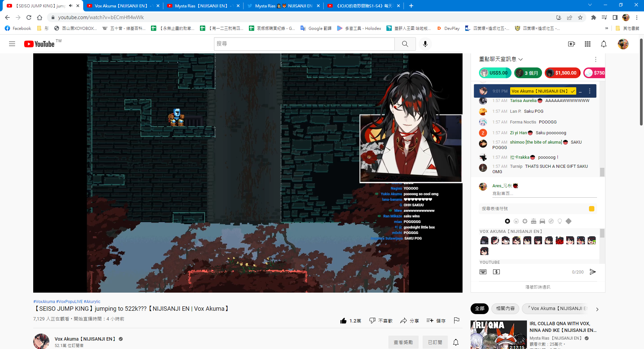Start voice search with the microphone icon
Image resolution: width=644 pixels, height=349 pixels.
click(425, 44)
